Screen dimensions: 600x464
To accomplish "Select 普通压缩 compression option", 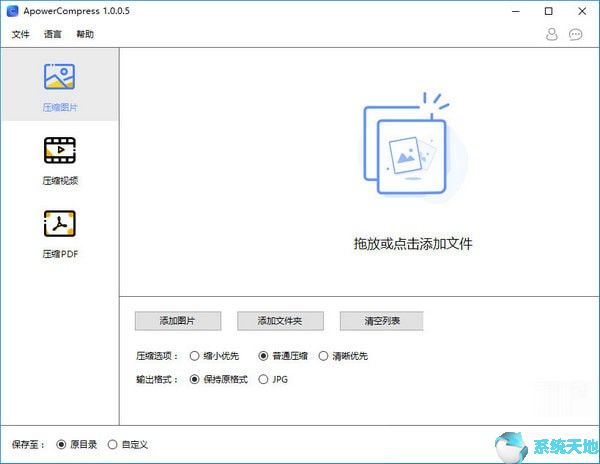I will 264,355.
